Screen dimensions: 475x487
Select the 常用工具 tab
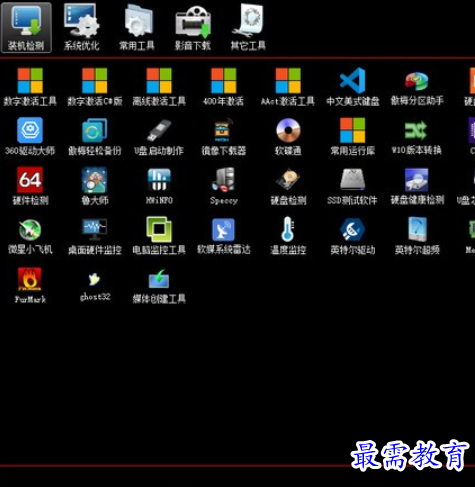pyautogui.click(x=137, y=28)
